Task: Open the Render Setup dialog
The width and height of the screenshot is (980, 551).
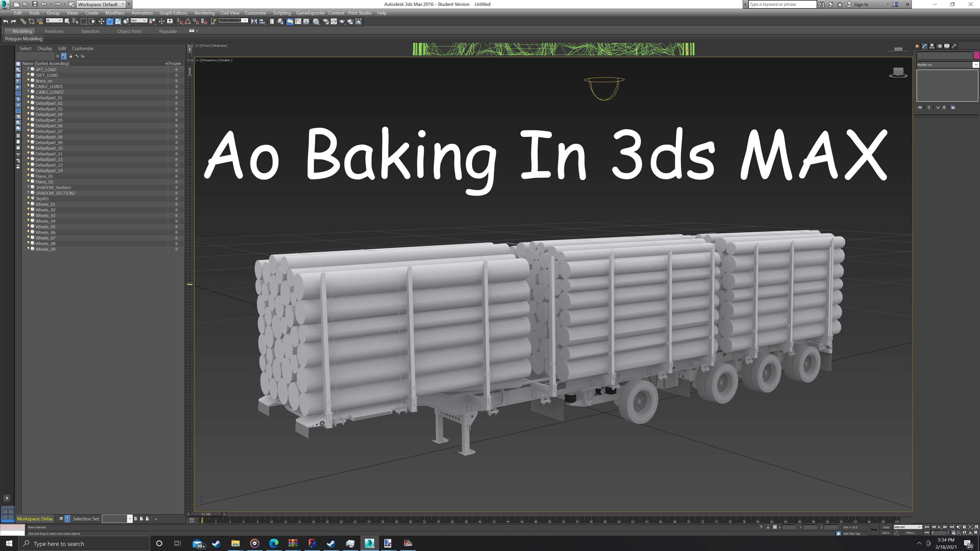Action: pos(326,21)
